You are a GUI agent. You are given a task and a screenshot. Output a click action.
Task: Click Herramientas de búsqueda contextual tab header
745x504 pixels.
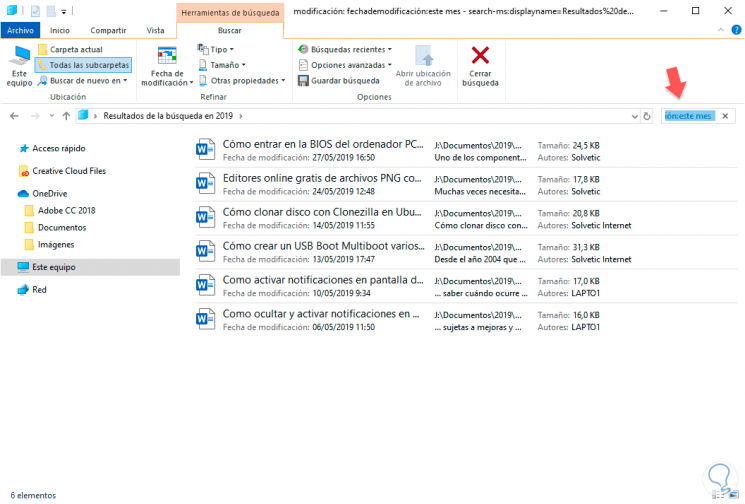click(230, 13)
